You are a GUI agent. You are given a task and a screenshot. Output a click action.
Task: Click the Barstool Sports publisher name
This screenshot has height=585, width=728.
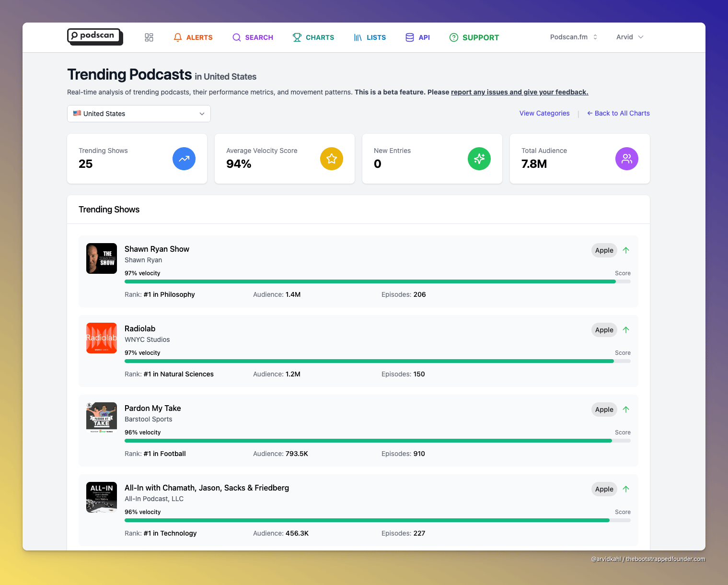[x=149, y=419]
